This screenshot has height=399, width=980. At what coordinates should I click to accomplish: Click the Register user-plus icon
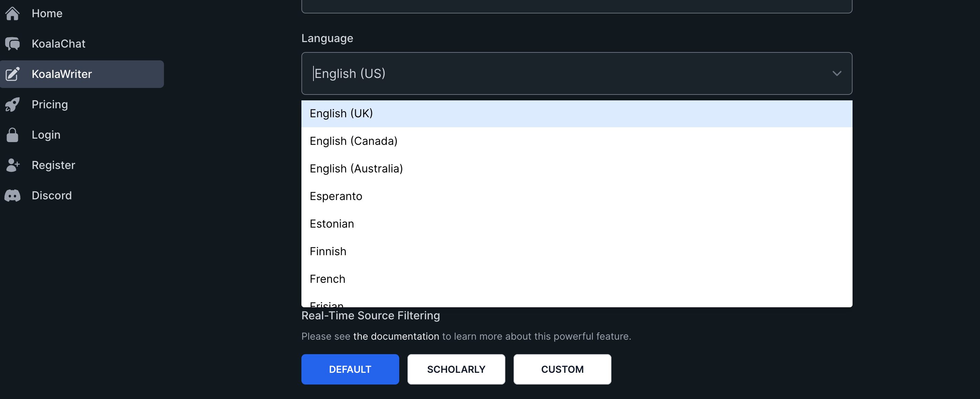pos(12,165)
